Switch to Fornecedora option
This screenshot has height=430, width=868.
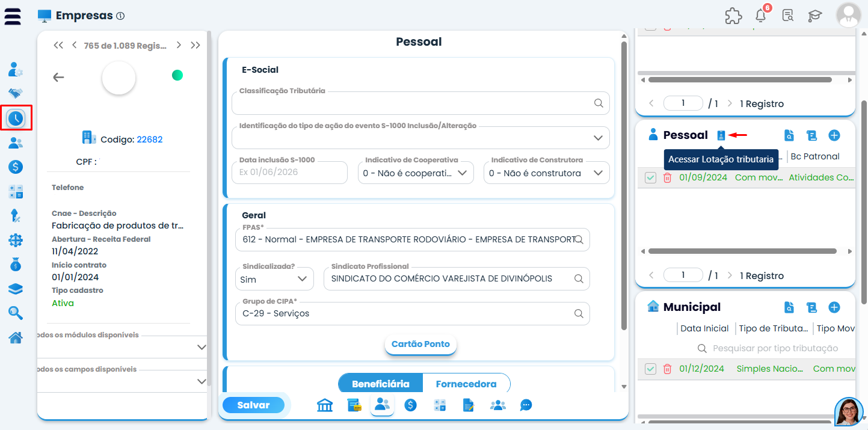click(x=466, y=384)
